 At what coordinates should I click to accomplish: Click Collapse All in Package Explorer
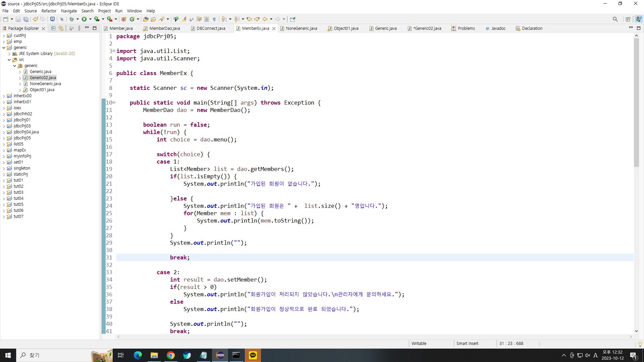point(53,28)
